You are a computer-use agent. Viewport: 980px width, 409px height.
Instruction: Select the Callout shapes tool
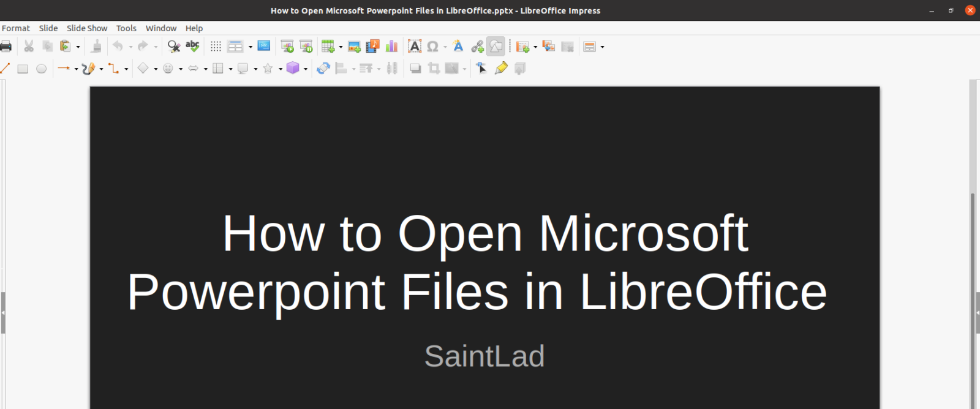coord(243,69)
